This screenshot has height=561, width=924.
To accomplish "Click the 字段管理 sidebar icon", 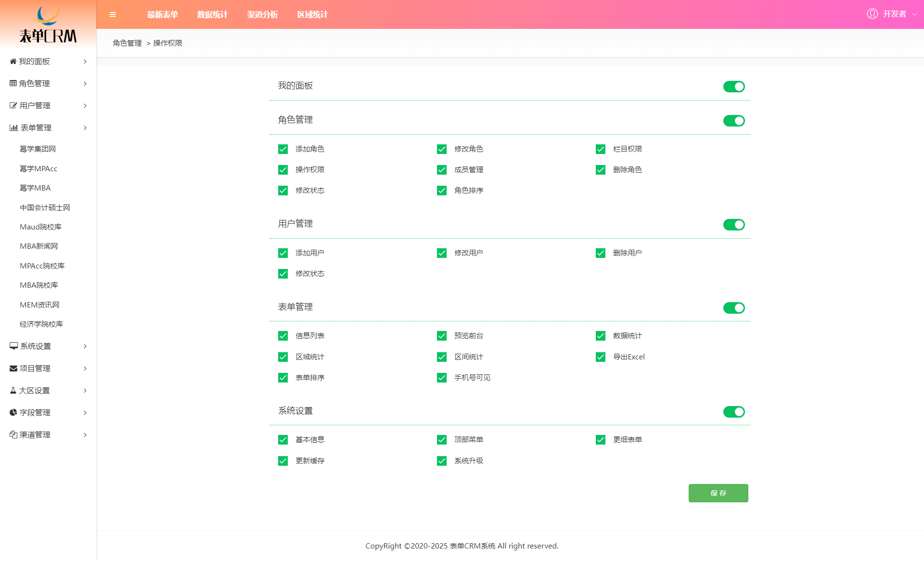I will 13,412.
